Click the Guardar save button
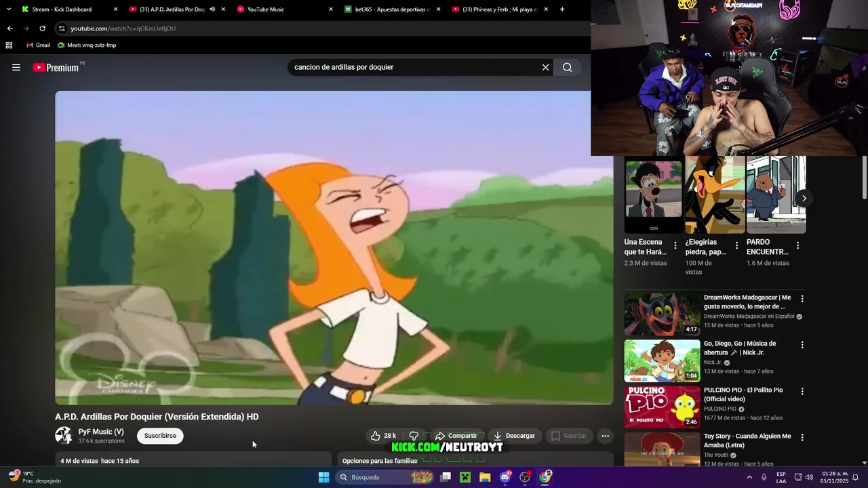 point(568,436)
